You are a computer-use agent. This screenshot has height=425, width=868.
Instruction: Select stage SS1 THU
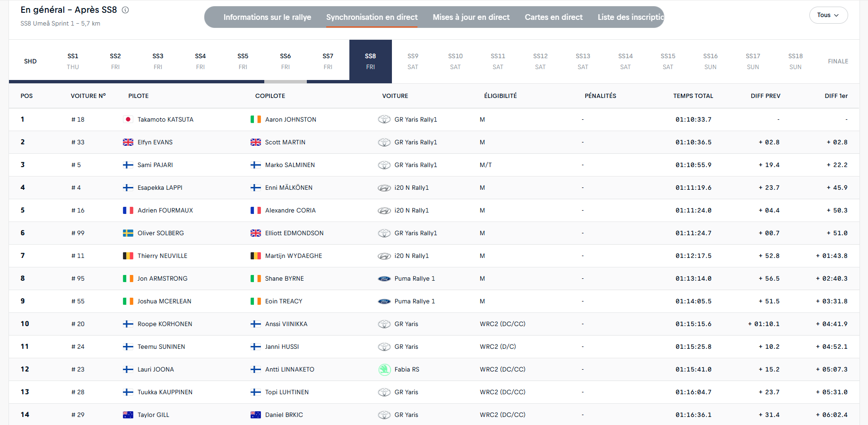coord(73,61)
